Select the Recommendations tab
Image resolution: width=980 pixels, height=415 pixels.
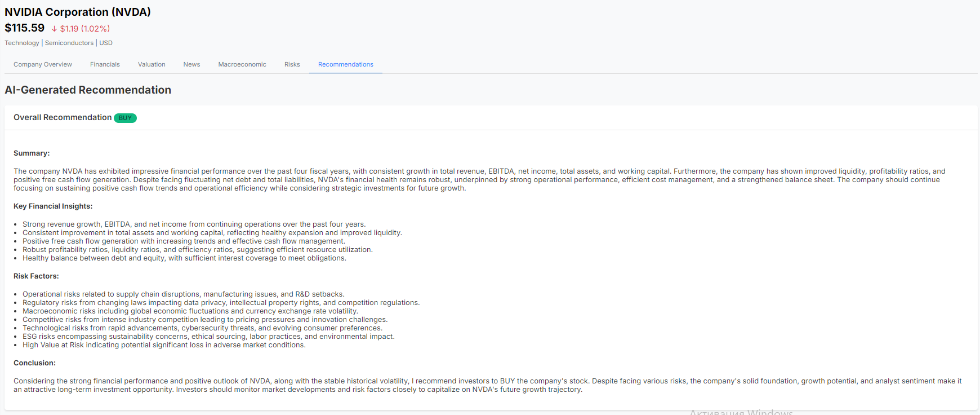click(346, 64)
